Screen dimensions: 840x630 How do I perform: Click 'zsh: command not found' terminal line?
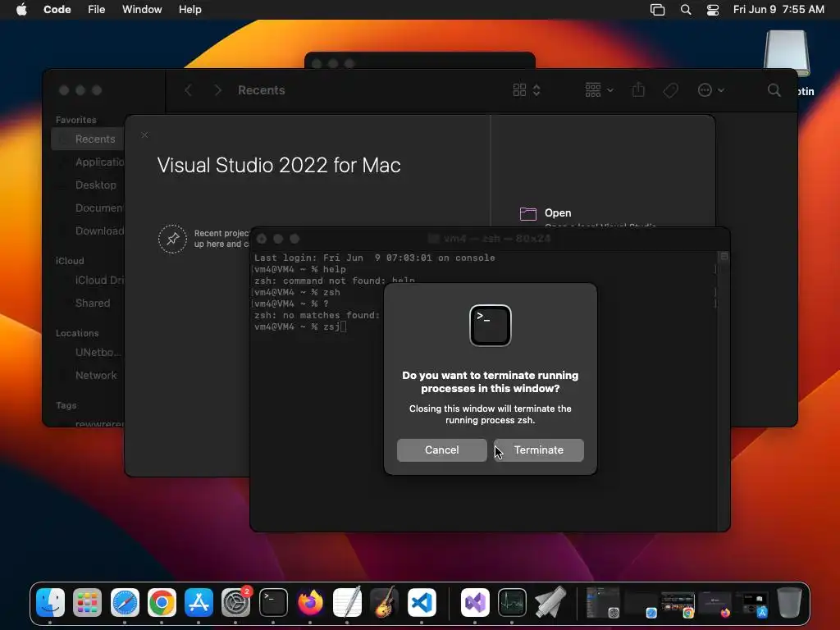click(x=335, y=281)
